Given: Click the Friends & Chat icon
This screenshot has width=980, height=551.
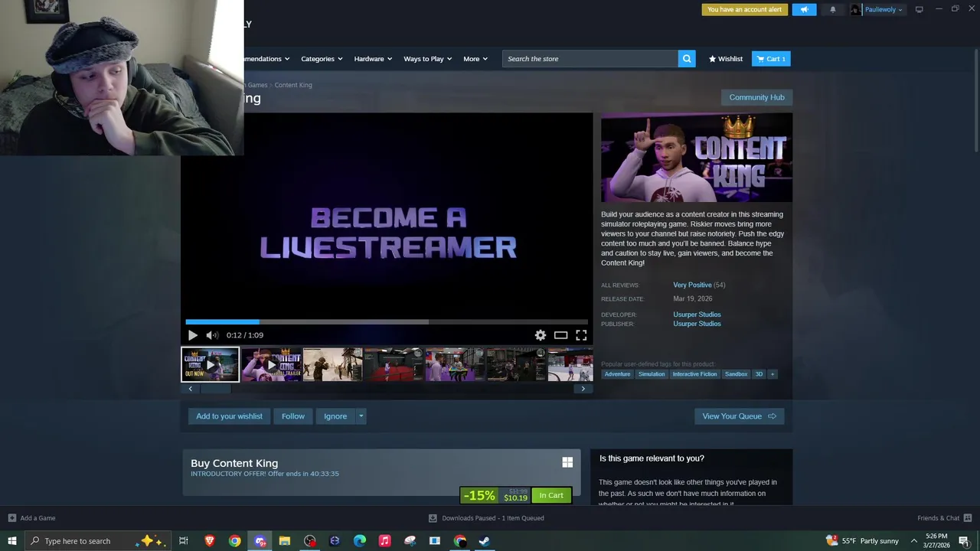Looking at the screenshot, I should click(967, 518).
